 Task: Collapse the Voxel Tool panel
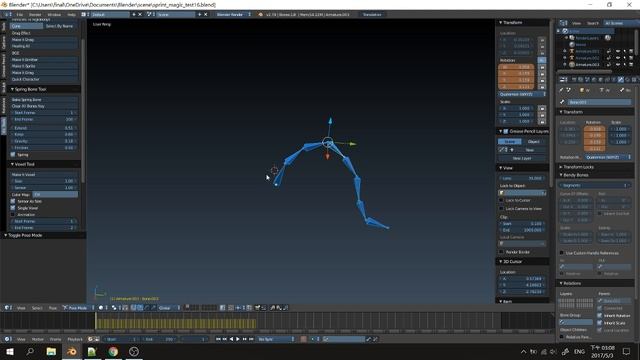click(12, 164)
